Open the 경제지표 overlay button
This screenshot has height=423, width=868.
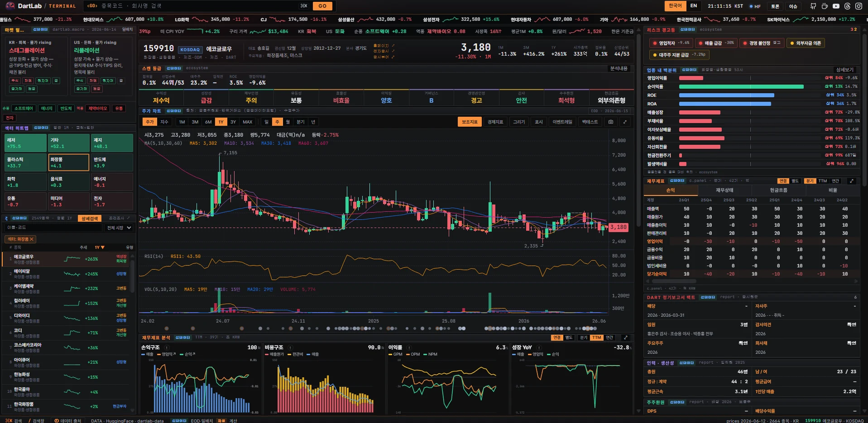(x=495, y=122)
